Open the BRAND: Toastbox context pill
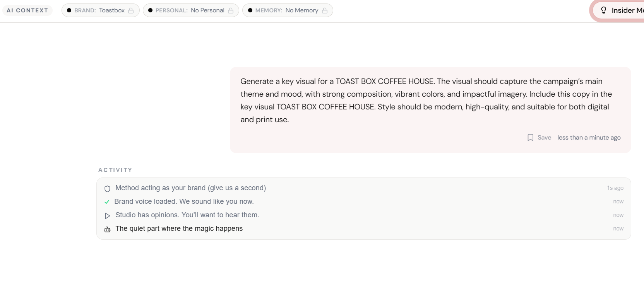The image size is (644, 295). point(100,10)
